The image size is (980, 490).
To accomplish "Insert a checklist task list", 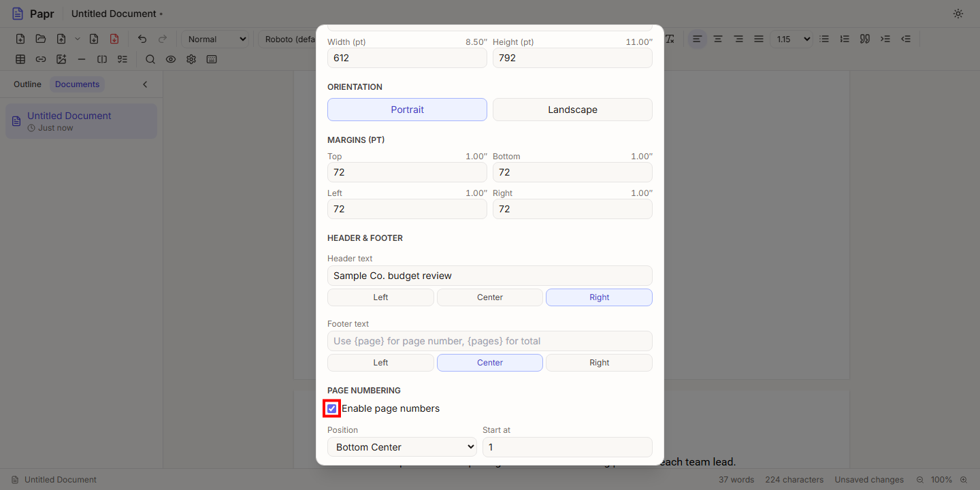I will tap(122, 59).
